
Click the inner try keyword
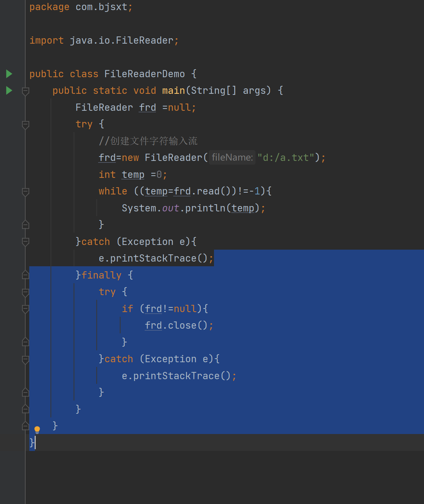(x=107, y=292)
